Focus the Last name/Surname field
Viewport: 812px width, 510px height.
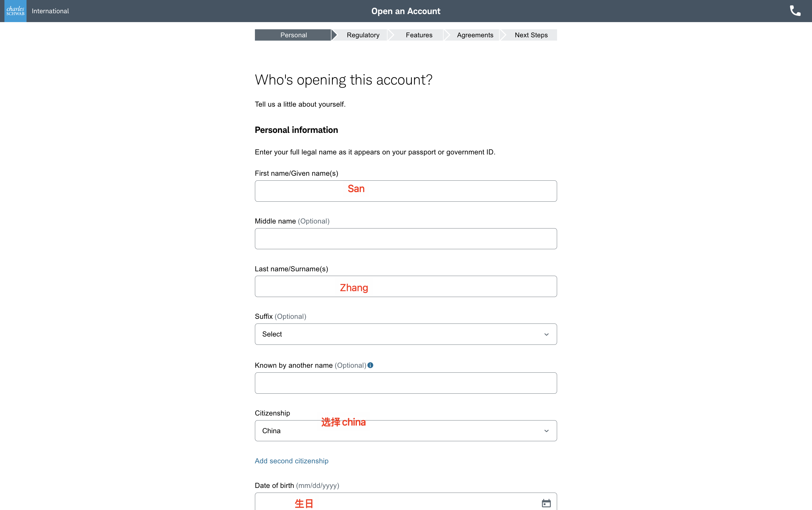click(x=406, y=286)
